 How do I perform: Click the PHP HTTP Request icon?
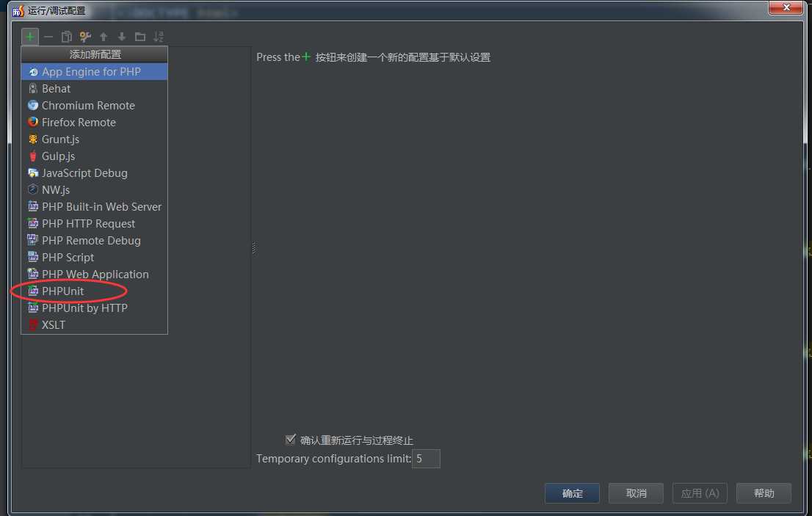click(33, 224)
